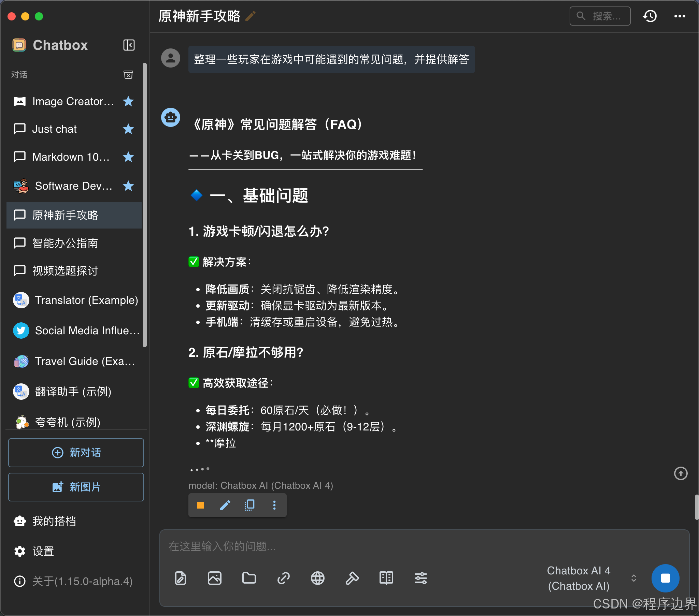Toggle star on Software Dev… conversation

128,186
